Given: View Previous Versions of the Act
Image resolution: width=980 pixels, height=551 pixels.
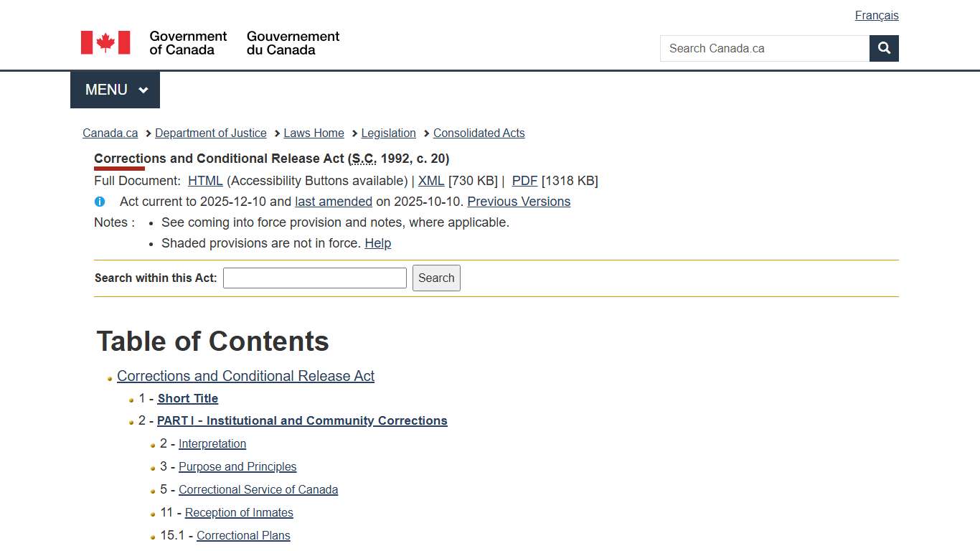Looking at the screenshot, I should [518, 202].
